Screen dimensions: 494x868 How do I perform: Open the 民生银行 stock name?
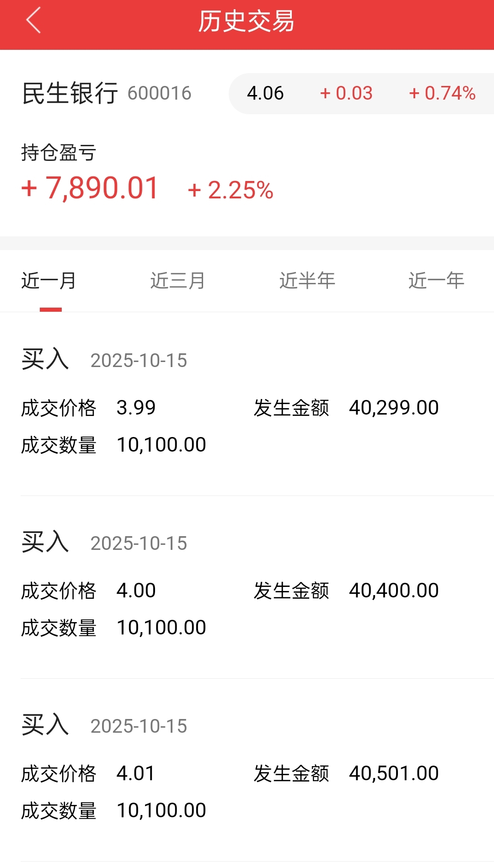click(x=70, y=93)
